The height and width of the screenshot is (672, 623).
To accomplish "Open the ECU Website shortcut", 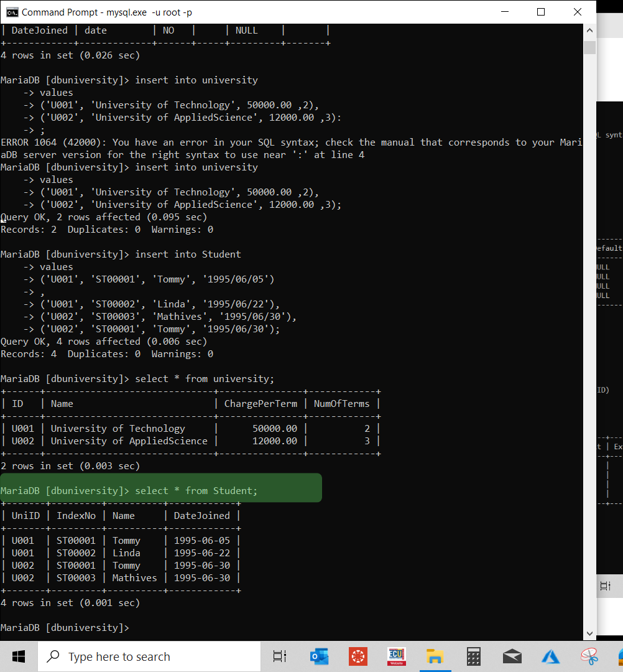I will coord(396,656).
